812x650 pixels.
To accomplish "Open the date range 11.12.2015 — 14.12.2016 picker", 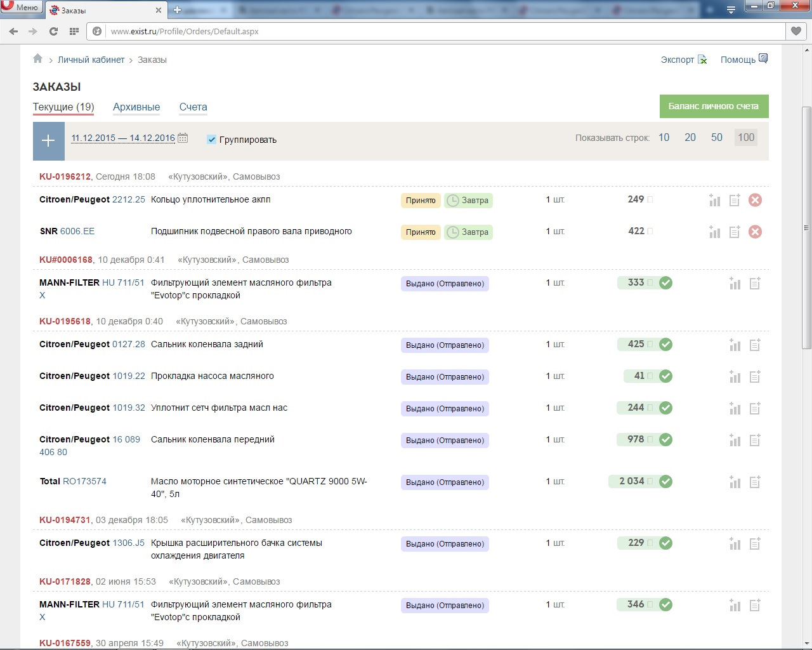I will coord(123,138).
